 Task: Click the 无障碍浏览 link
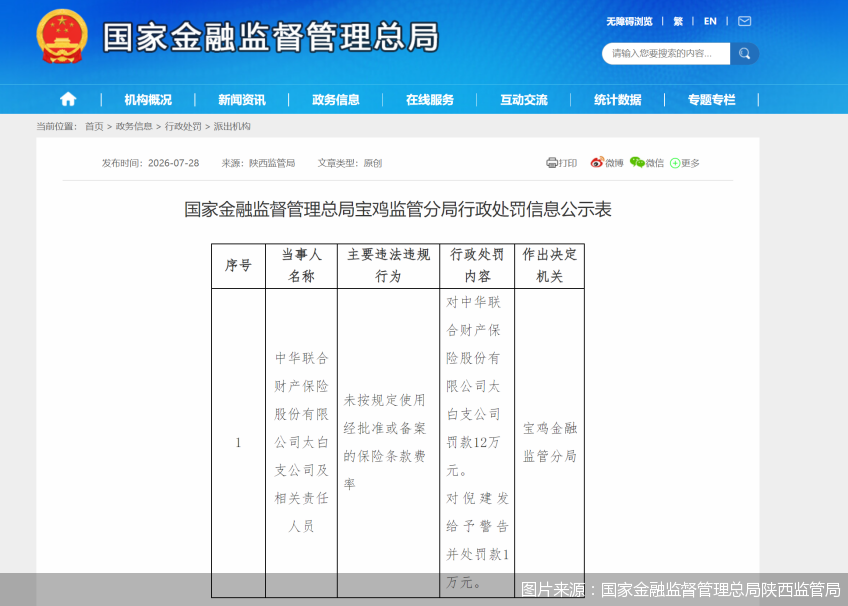(629, 22)
